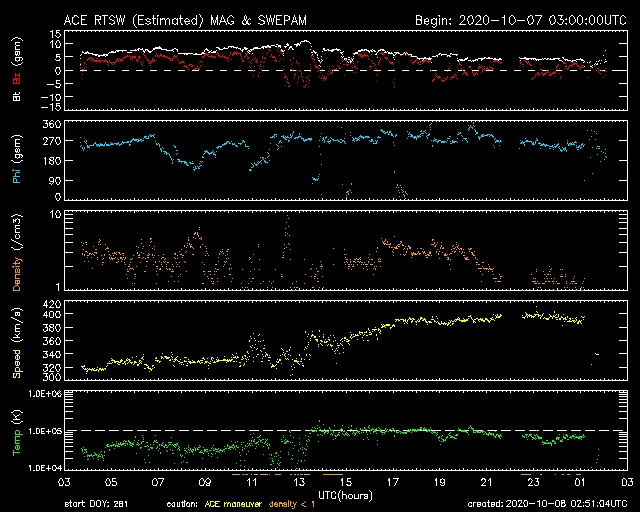640x512 pixels.
Task: Click the orange 'Density' axis label
Action: [17, 274]
